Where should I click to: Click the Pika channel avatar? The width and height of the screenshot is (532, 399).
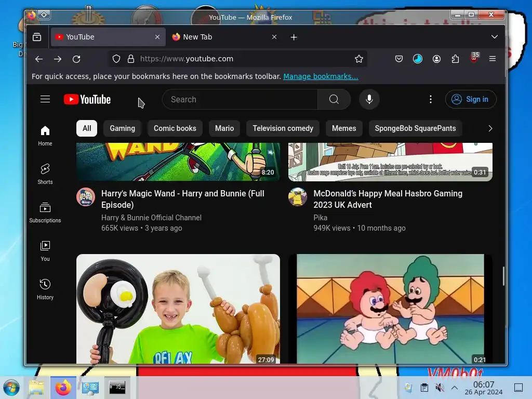click(298, 197)
